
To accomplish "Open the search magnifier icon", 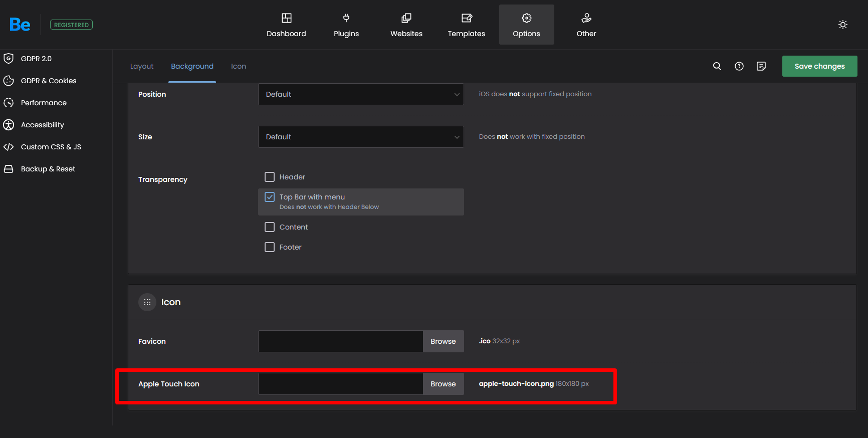I will [x=717, y=66].
